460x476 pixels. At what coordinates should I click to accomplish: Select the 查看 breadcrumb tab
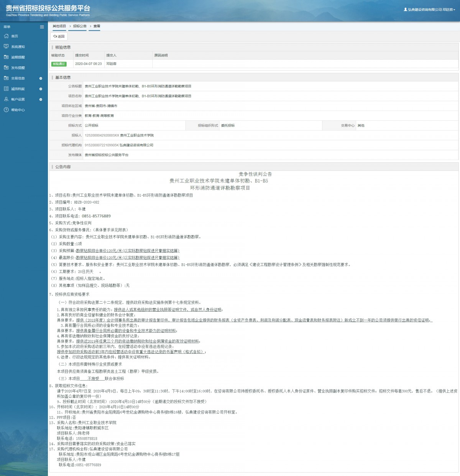(97, 26)
